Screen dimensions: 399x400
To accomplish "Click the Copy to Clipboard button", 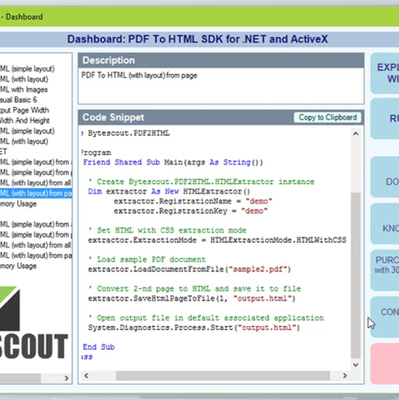I will pos(327,117).
